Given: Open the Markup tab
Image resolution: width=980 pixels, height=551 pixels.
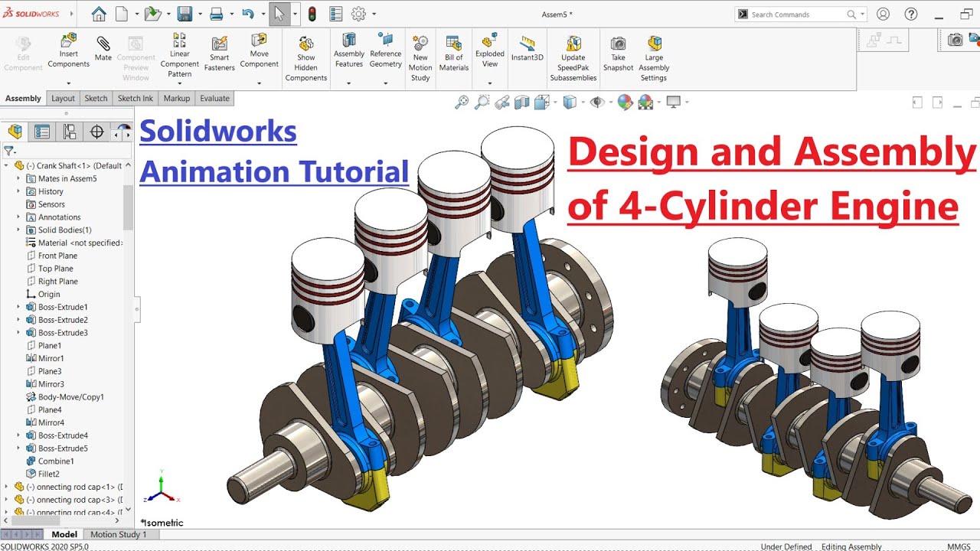Looking at the screenshot, I should tap(177, 98).
